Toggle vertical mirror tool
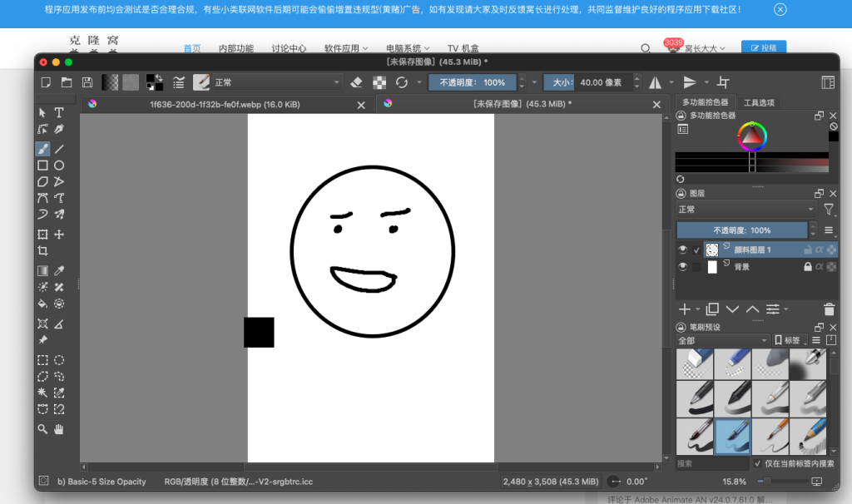The width and height of the screenshot is (852, 504). click(690, 82)
